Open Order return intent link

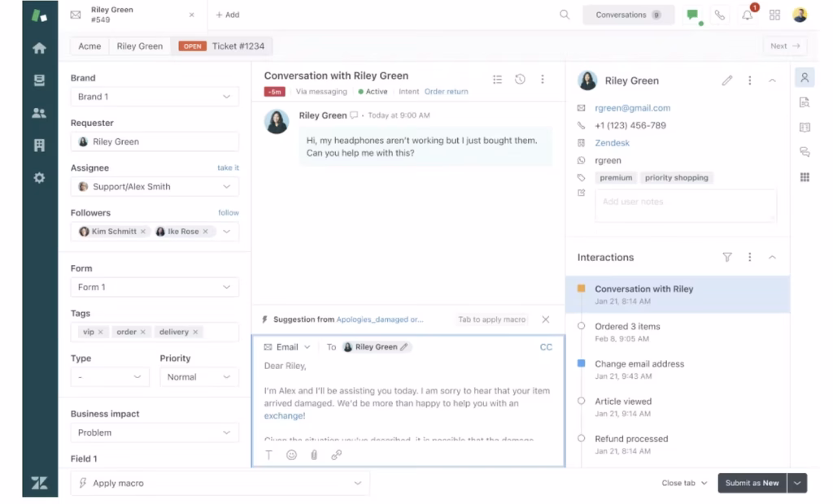click(446, 91)
